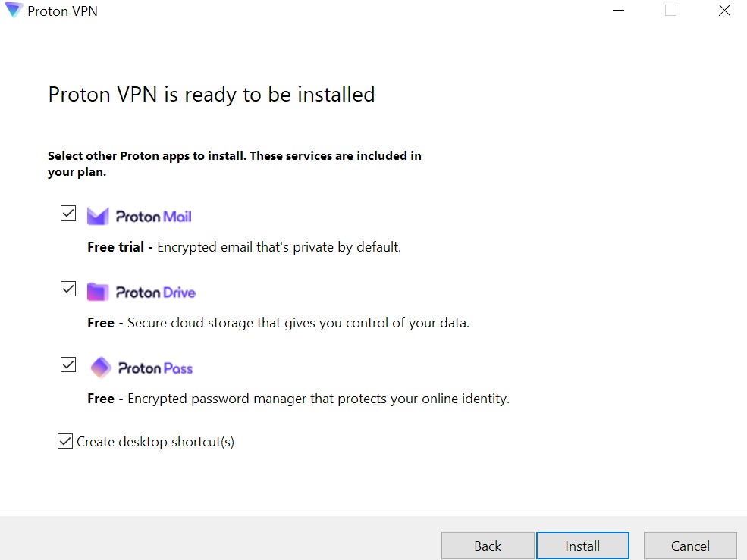Disable the Create desktop shortcut(s) checkbox
This screenshot has height=560, width=747.
[x=65, y=441]
